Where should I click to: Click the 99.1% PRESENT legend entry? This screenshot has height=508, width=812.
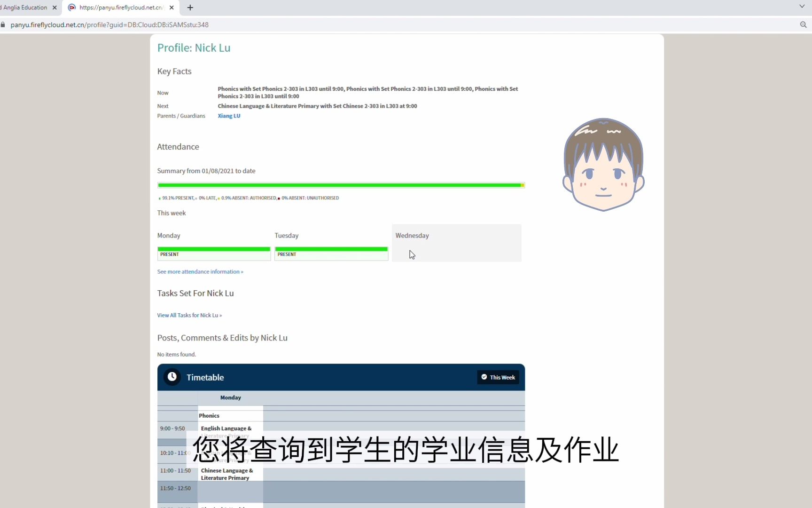pyautogui.click(x=177, y=198)
